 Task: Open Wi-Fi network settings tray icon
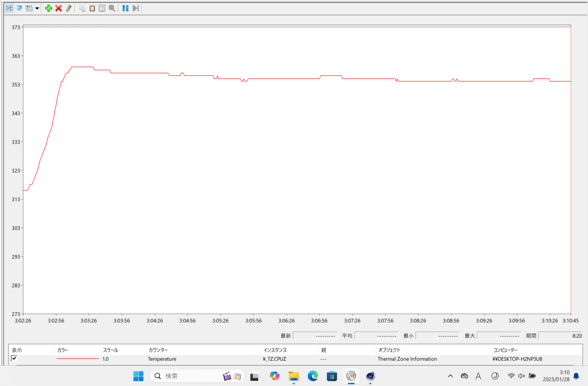click(x=511, y=376)
